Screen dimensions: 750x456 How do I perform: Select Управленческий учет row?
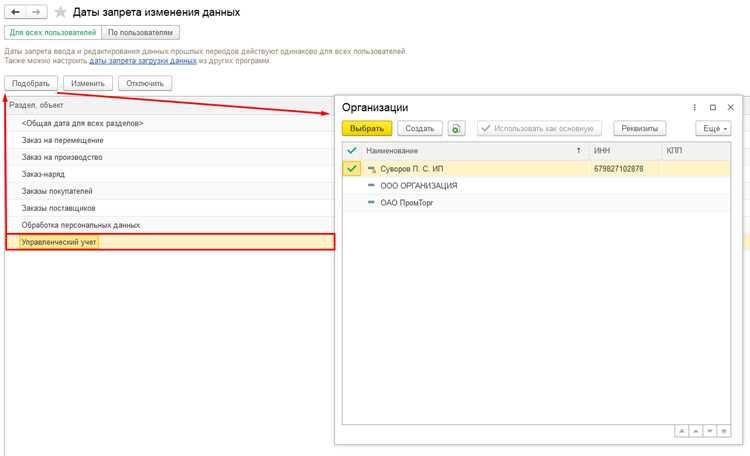point(170,242)
